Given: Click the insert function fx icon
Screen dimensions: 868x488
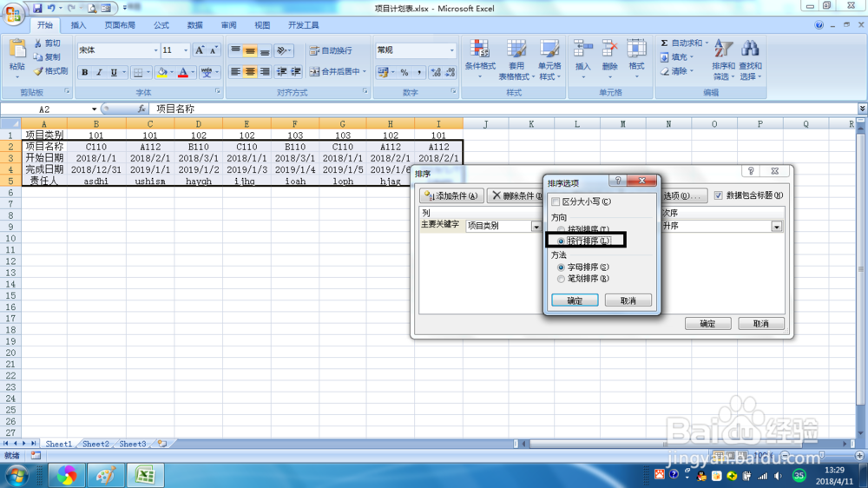Looking at the screenshot, I should click(141, 109).
